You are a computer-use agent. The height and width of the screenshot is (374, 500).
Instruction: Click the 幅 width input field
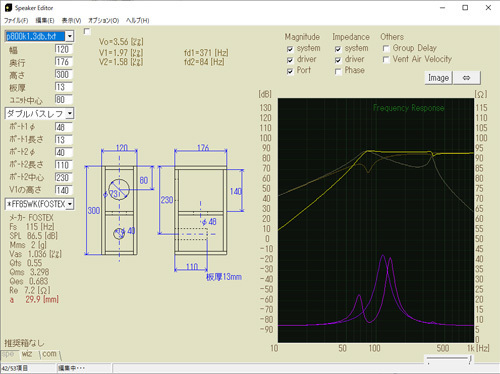click(x=63, y=50)
